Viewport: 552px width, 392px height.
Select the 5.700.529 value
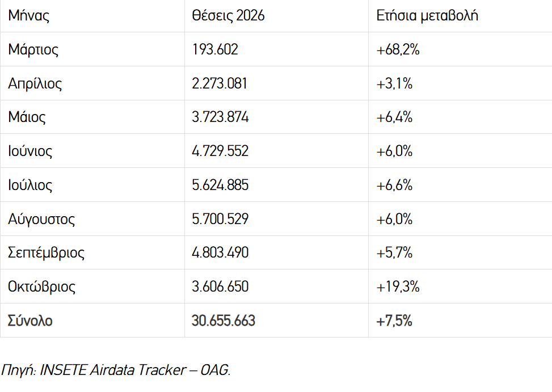220,219
